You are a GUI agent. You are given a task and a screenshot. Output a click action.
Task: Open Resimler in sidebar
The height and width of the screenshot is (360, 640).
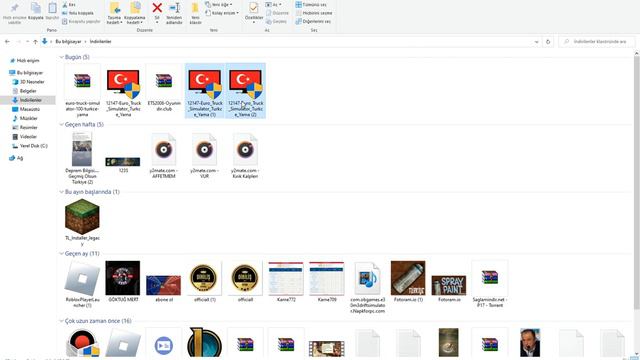(25, 127)
